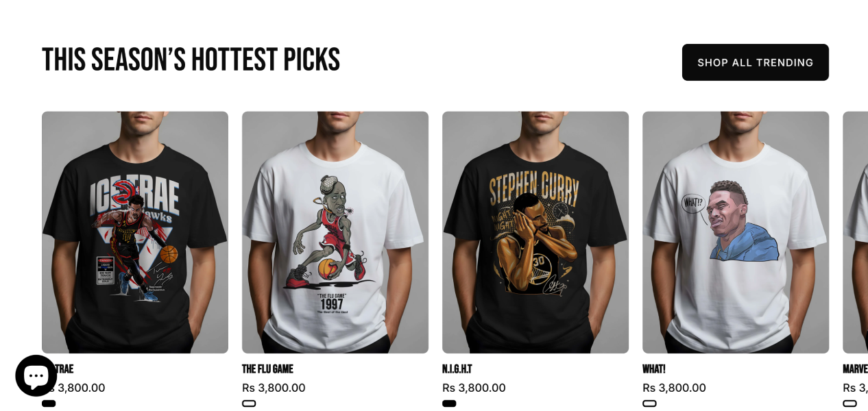Click the Rs 3,800.00 price under WHAT!

[x=674, y=388]
